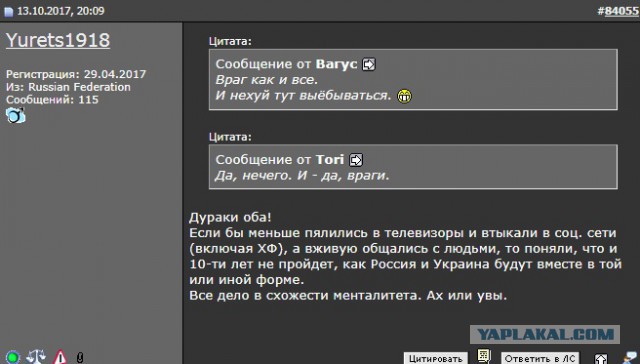Click the green online status indicator
The height and width of the screenshot is (364, 640).
[13, 357]
